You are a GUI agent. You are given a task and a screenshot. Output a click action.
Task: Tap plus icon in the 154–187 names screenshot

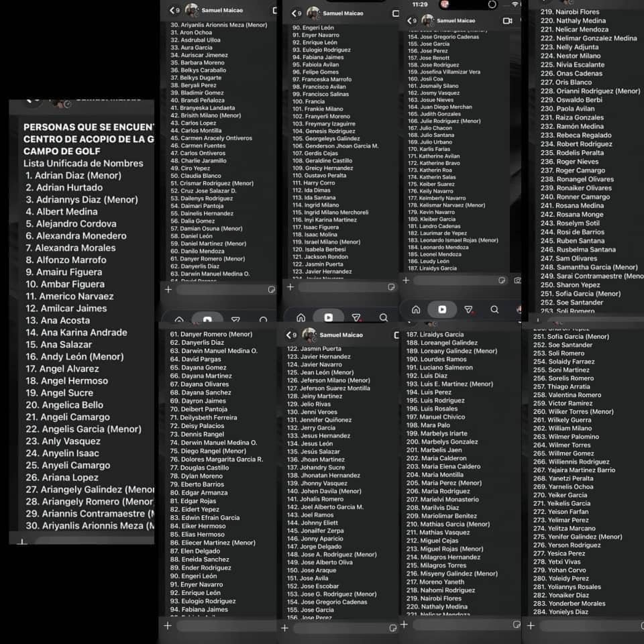tap(407, 280)
